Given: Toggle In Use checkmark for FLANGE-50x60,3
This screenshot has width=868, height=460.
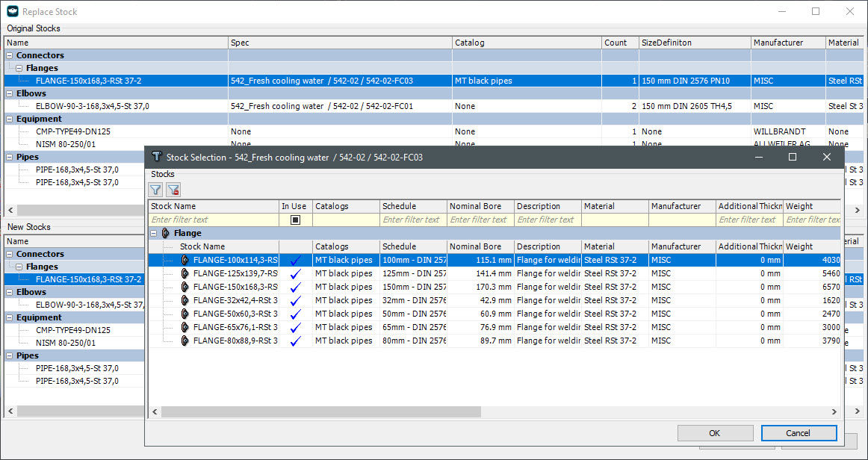Looking at the screenshot, I should point(295,314).
